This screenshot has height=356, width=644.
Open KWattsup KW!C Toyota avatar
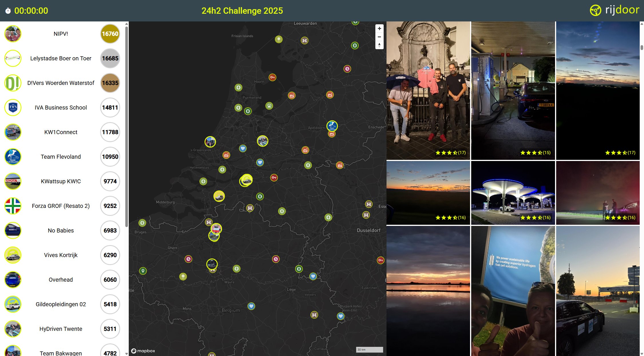tap(13, 181)
